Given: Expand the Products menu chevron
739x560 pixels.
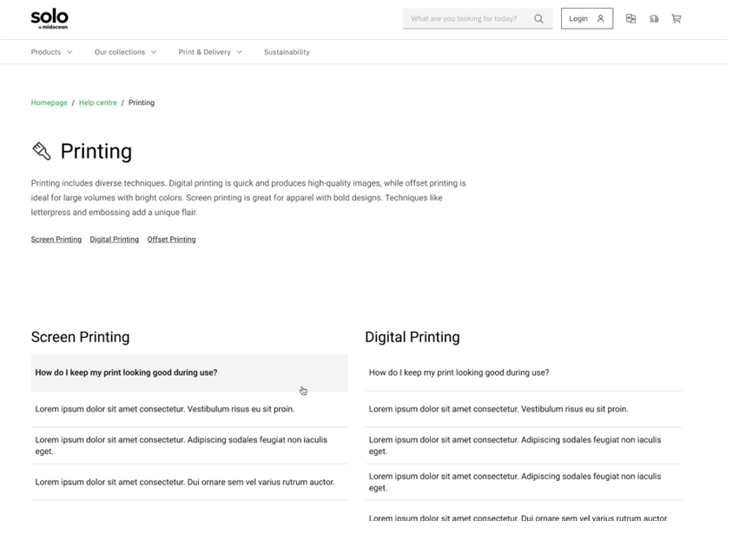Looking at the screenshot, I should pos(69,52).
